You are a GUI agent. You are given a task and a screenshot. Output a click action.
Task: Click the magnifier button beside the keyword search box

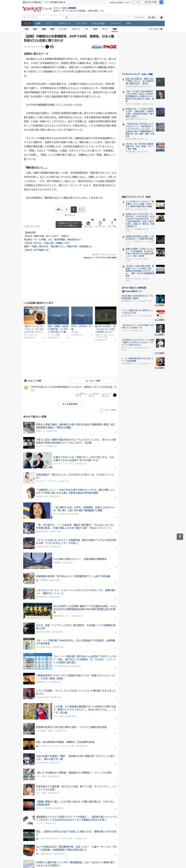point(66,18)
